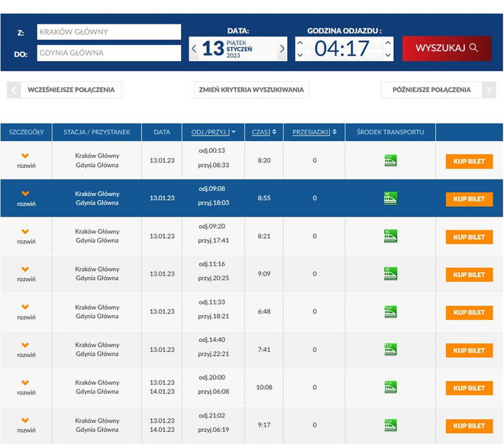Sort results by Czas column

point(263,132)
